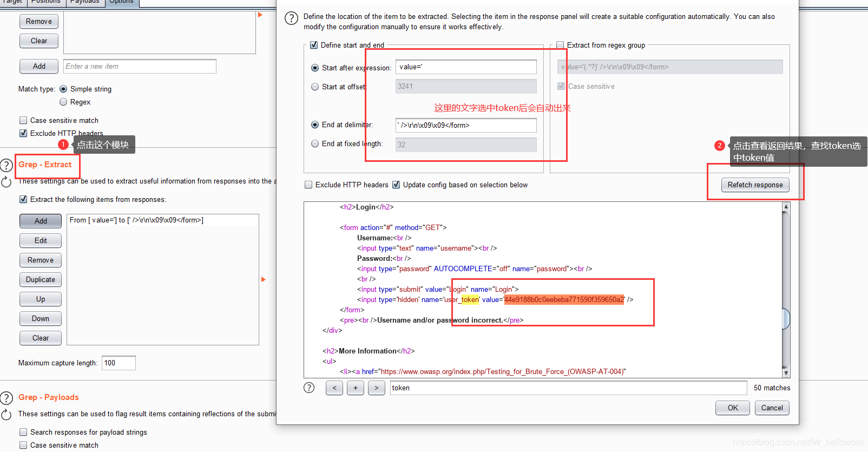
Task: Select End at fixed length radio button
Action: [315, 143]
